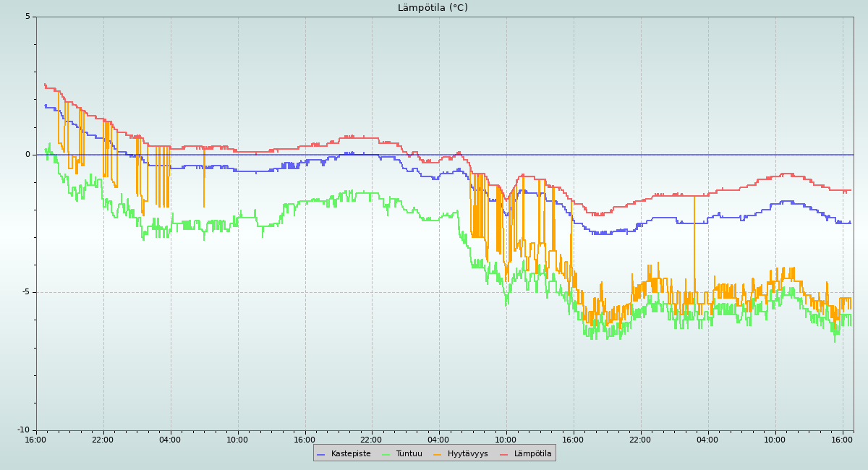The width and height of the screenshot is (868, 470).
Task: Toggle the Tuntuu series legend label
Action: [409, 454]
